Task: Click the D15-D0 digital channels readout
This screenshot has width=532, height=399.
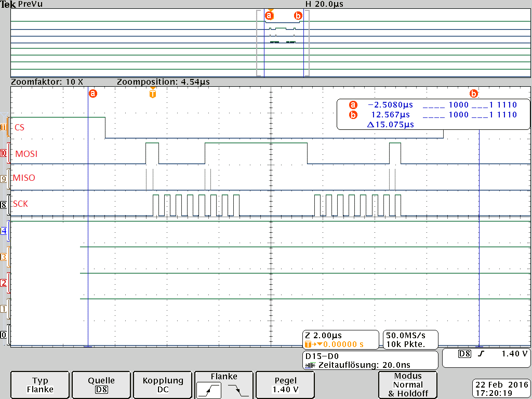Action: pos(322,356)
